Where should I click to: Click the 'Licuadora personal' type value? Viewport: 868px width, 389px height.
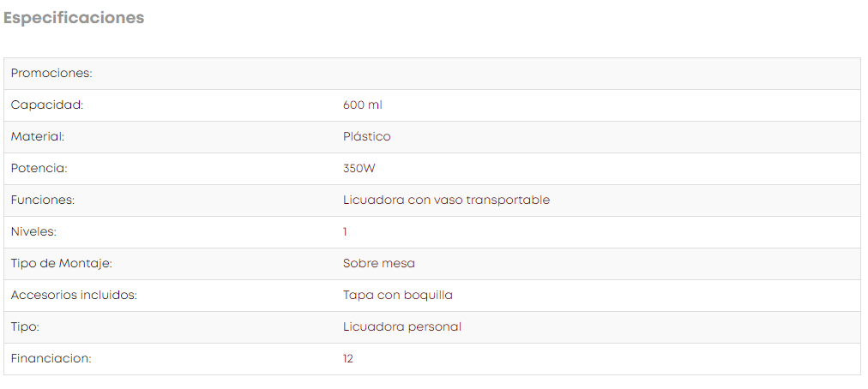point(402,327)
